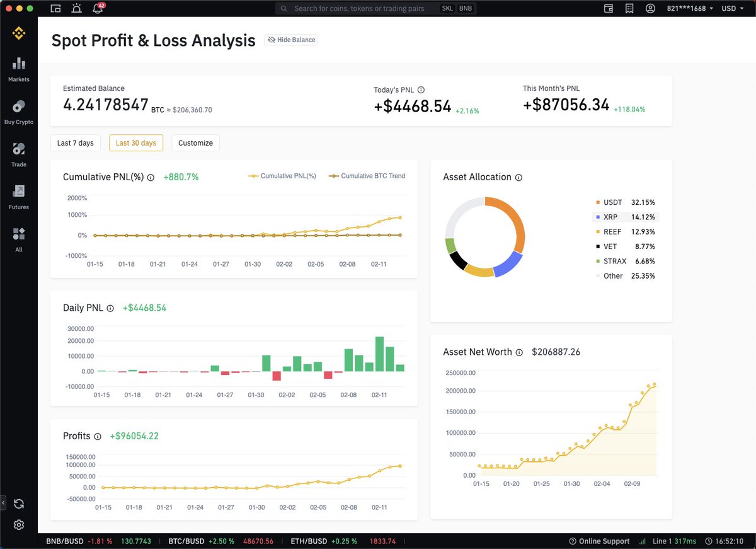The image size is (756, 549).
Task: Click the STRAX green legend swatch
Action: pyautogui.click(x=597, y=261)
